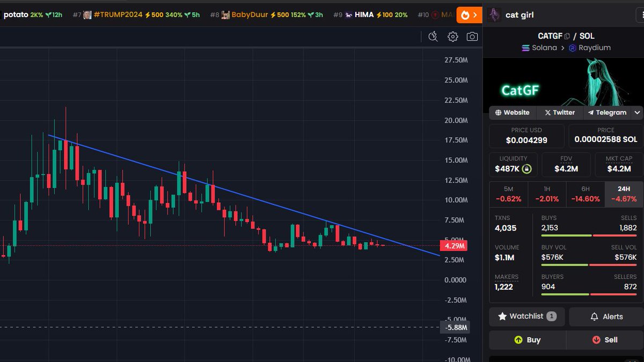644x362 pixels.
Task: Click the SELLS count 1,882
Action: 628,228
